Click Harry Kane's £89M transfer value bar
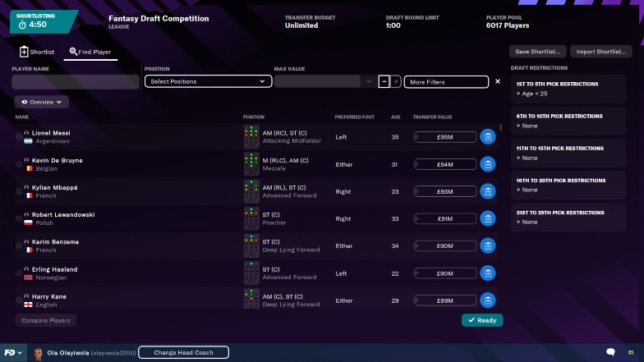 (x=445, y=300)
